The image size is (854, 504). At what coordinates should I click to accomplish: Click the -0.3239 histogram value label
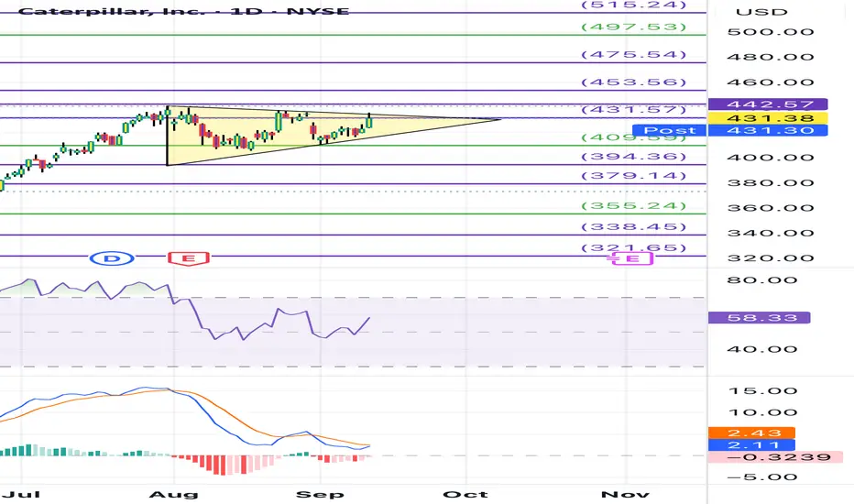(x=775, y=457)
